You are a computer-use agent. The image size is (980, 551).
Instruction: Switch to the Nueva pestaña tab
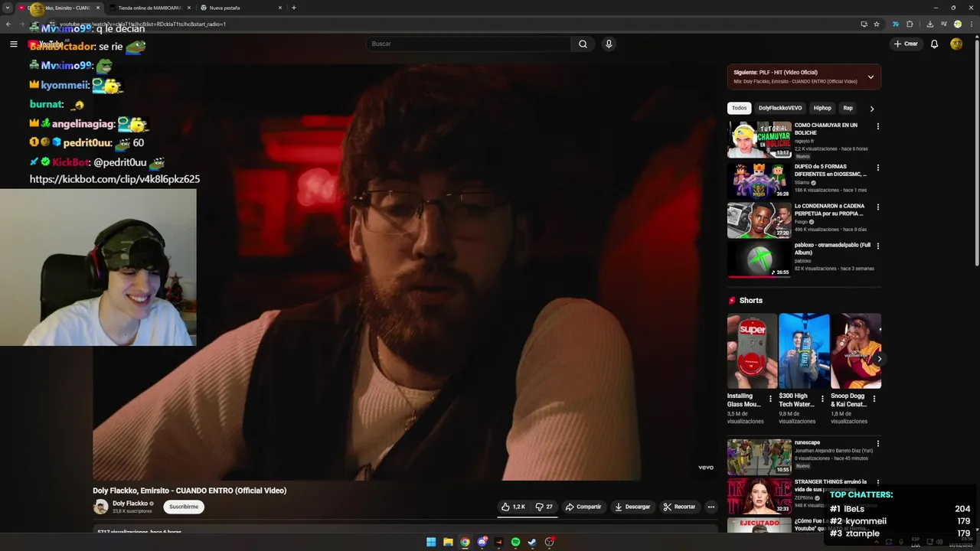[x=240, y=8]
